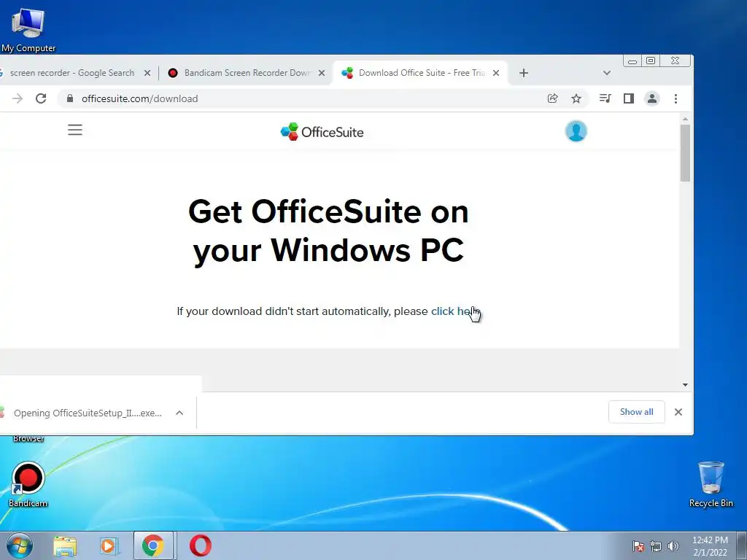The image size is (747, 560).
Task: Go forward in browser history
Action: tap(18, 98)
